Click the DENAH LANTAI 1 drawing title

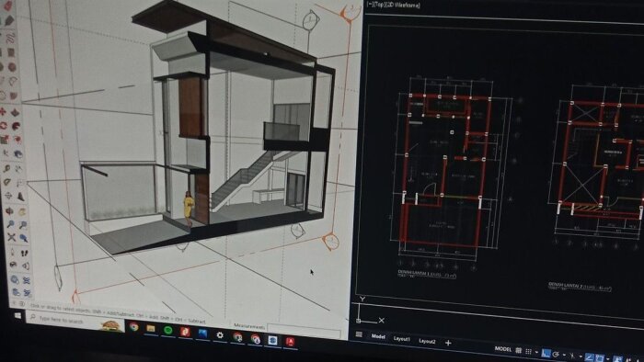pyautogui.click(x=427, y=274)
